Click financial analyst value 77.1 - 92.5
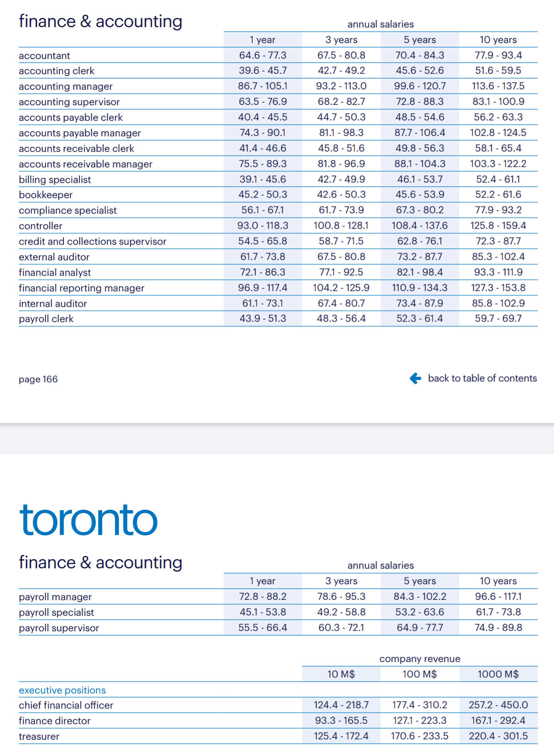Image resolution: width=554 pixels, height=756 pixels. (341, 272)
